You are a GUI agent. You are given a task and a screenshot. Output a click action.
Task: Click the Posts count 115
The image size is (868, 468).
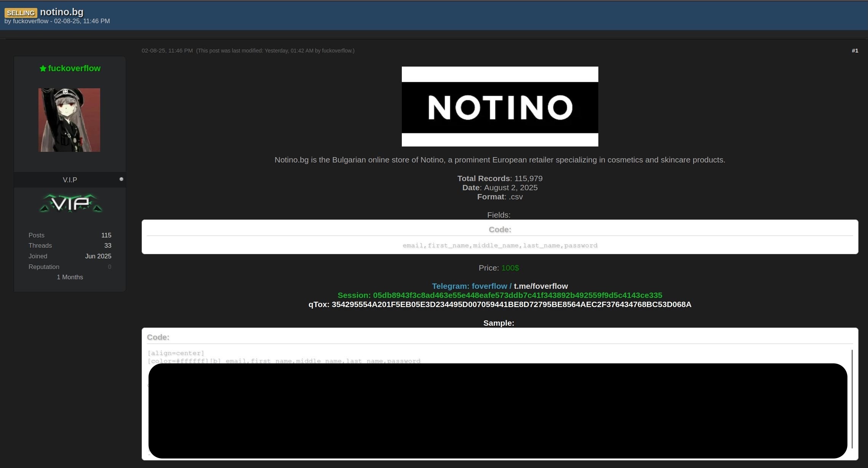click(x=106, y=235)
